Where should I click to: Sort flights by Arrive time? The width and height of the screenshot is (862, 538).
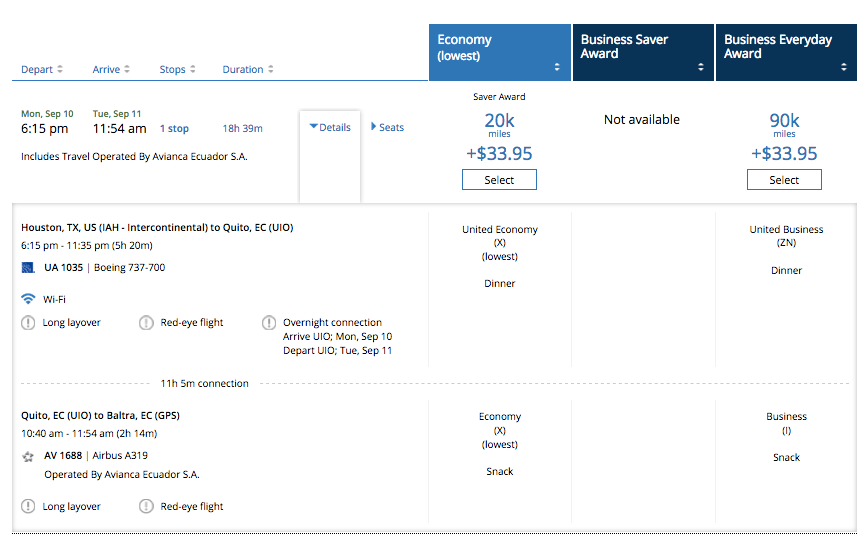coord(111,70)
